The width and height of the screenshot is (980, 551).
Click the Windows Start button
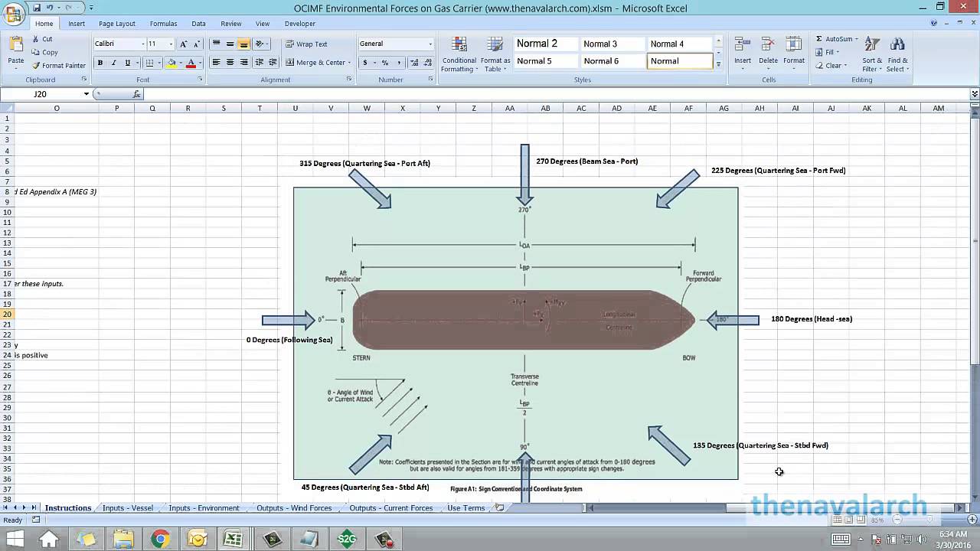click(15, 540)
